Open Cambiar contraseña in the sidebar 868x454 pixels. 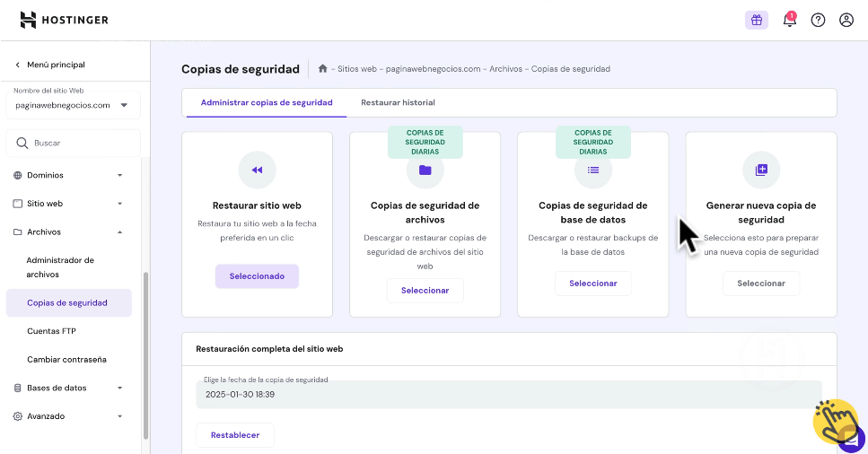click(x=66, y=359)
